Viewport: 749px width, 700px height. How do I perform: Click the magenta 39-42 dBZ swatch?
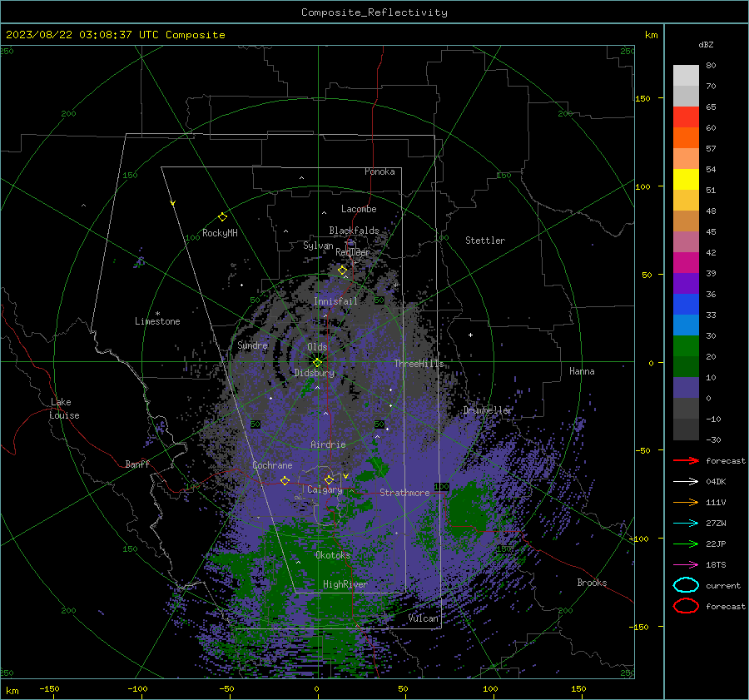tap(686, 263)
